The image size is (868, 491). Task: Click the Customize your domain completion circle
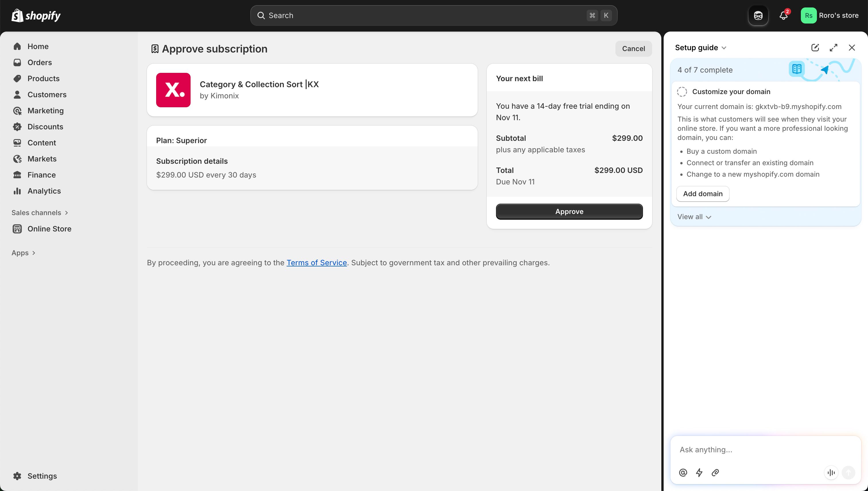click(682, 91)
